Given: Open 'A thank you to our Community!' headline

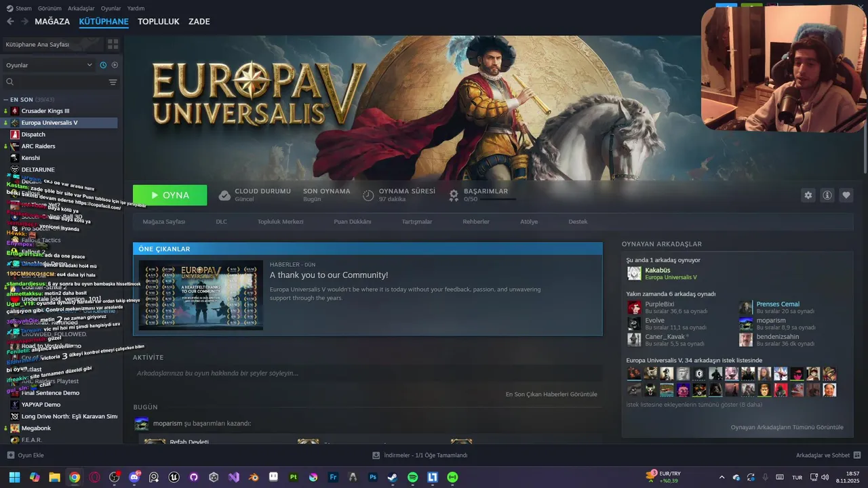Looking at the screenshot, I should tap(329, 275).
